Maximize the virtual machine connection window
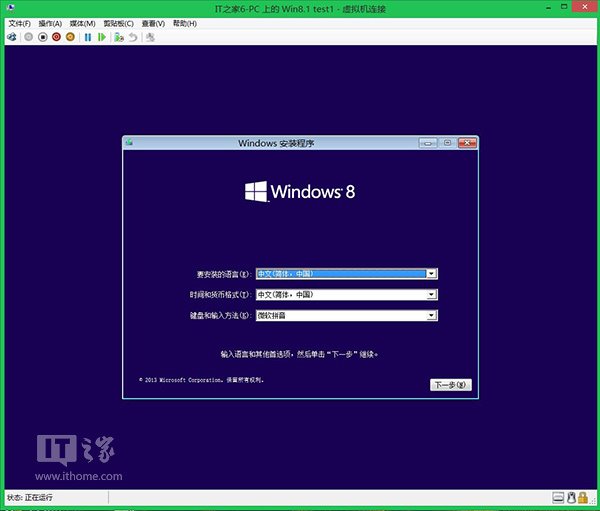Viewport: 600px width, 511px height. point(564,7)
